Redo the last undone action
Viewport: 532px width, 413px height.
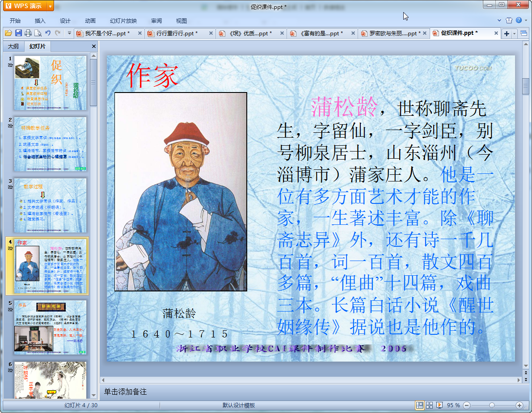click(x=58, y=33)
